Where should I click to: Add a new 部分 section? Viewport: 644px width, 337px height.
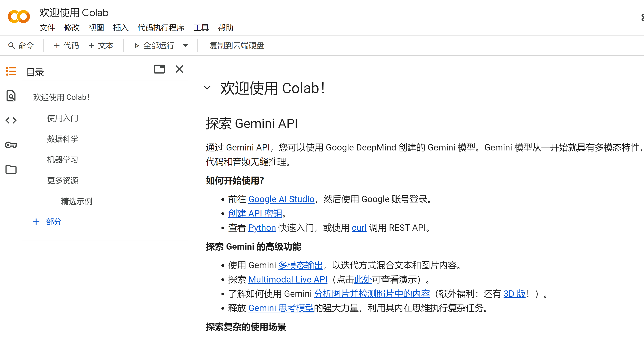tap(47, 222)
